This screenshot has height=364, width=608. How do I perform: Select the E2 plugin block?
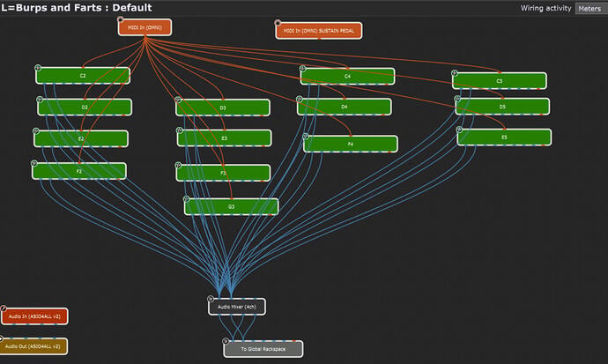(x=81, y=138)
